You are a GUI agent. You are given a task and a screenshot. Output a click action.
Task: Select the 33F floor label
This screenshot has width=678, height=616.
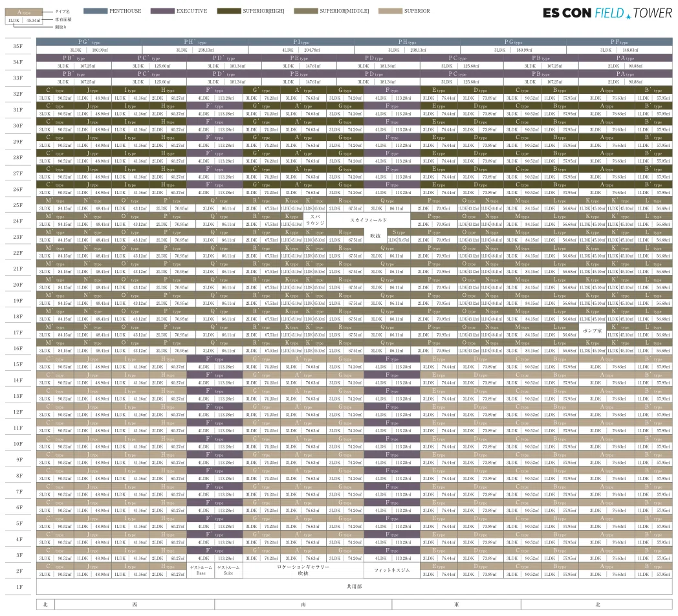point(17,78)
